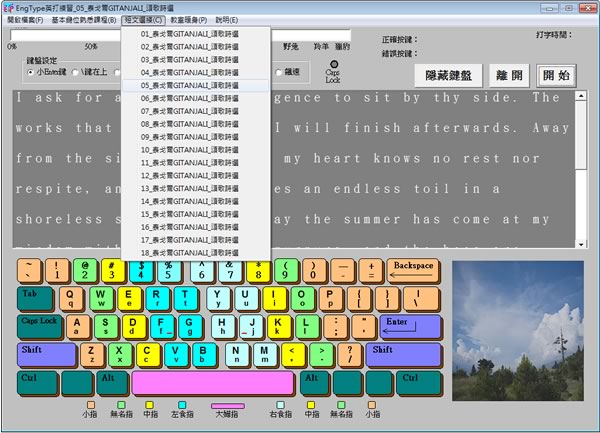Select the first keyboard setting radio button

click(x=31, y=72)
